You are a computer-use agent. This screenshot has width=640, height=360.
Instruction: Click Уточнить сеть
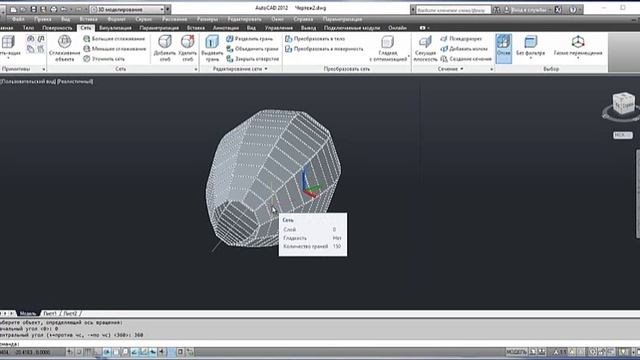click(x=104, y=59)
